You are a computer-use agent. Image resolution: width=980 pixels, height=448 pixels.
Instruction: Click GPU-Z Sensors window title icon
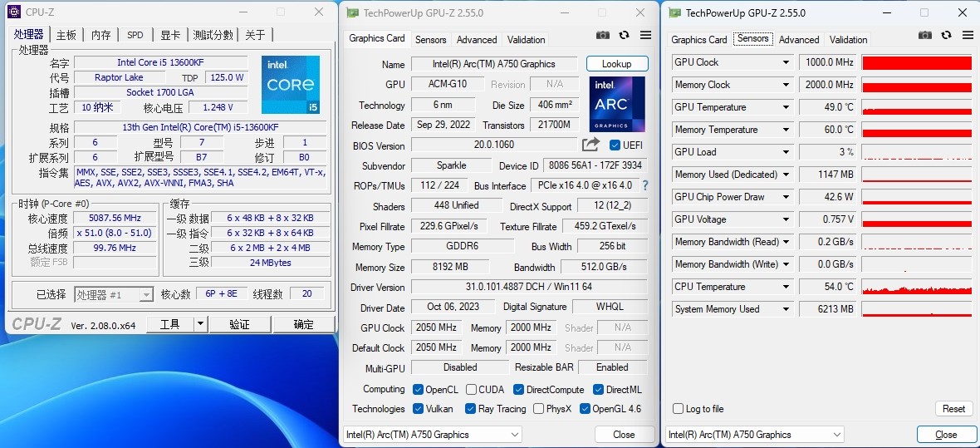674,12
